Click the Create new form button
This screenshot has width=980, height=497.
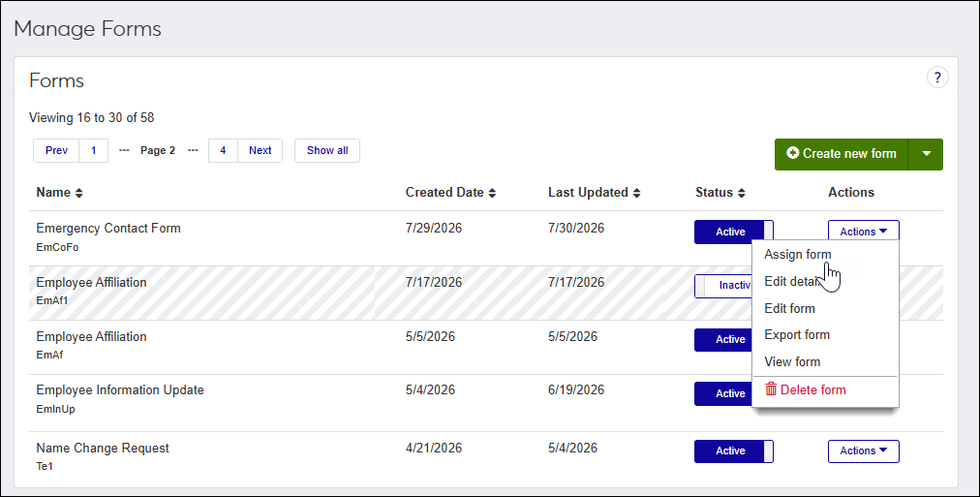[x=842, y=154]
